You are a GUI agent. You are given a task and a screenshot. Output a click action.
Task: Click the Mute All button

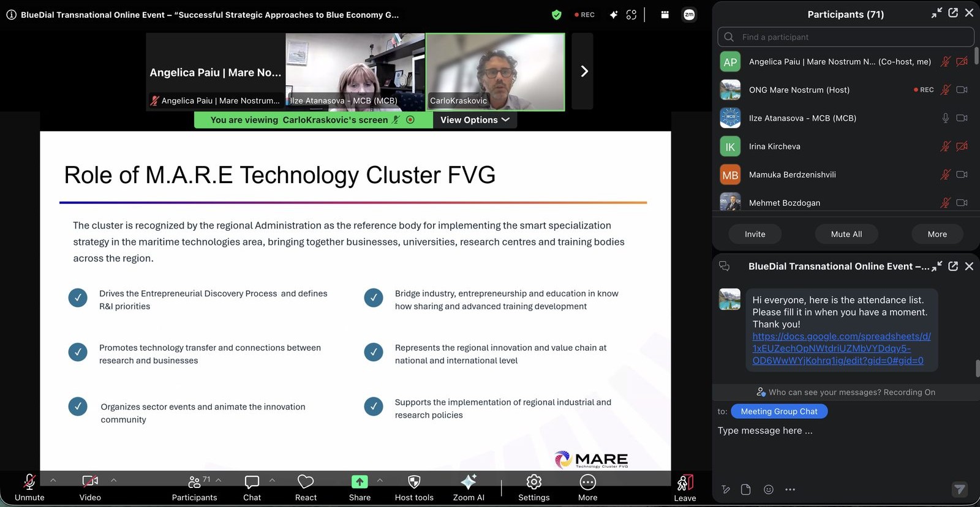(846, 234)
